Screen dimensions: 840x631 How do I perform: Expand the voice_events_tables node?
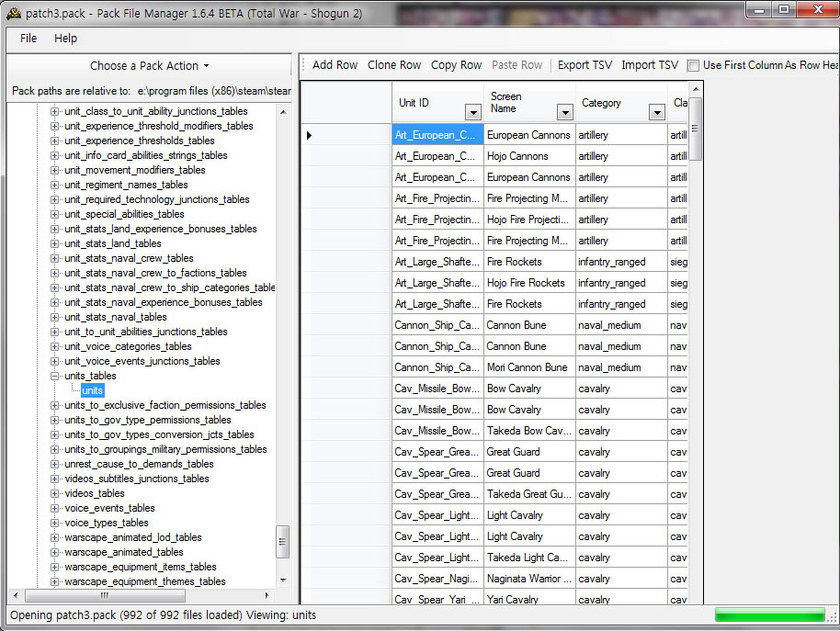pos(55,508)
